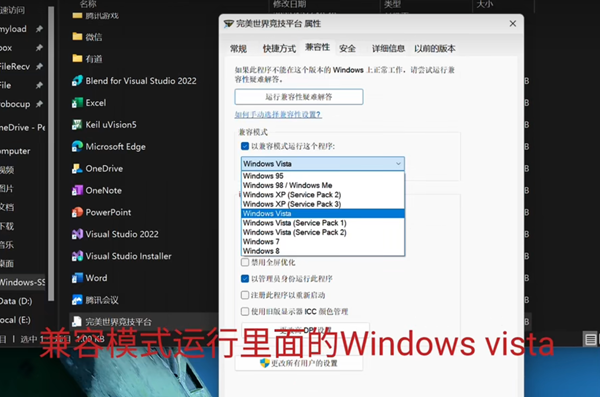This screenshot has height=397, width=600.
Task: Click the 微信 folder icon
Action: tap(77, 37)
